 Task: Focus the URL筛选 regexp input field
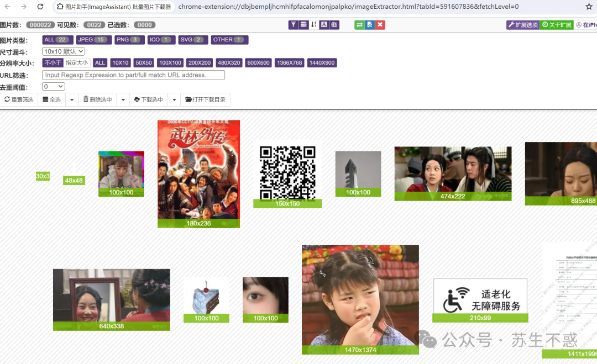(133, 75)
